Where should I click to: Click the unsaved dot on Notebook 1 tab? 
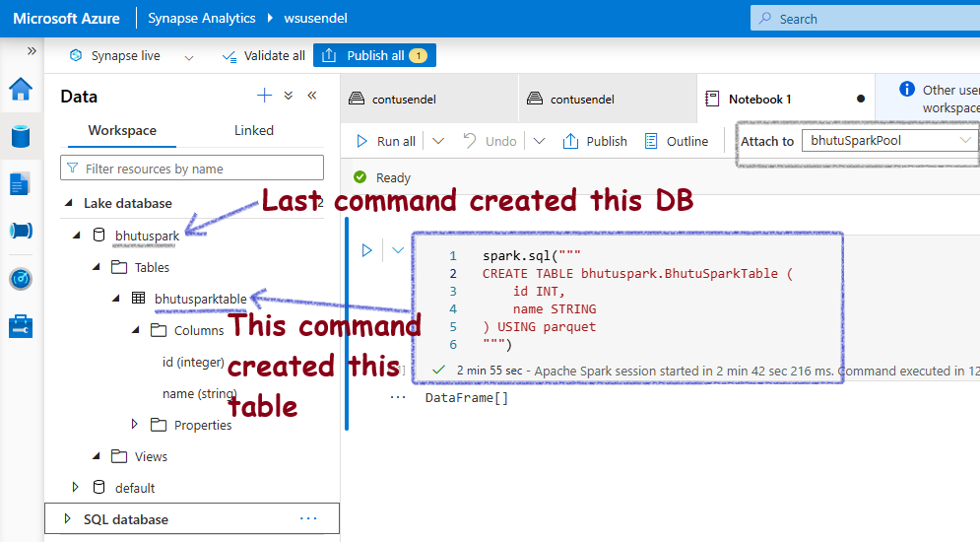861,99
